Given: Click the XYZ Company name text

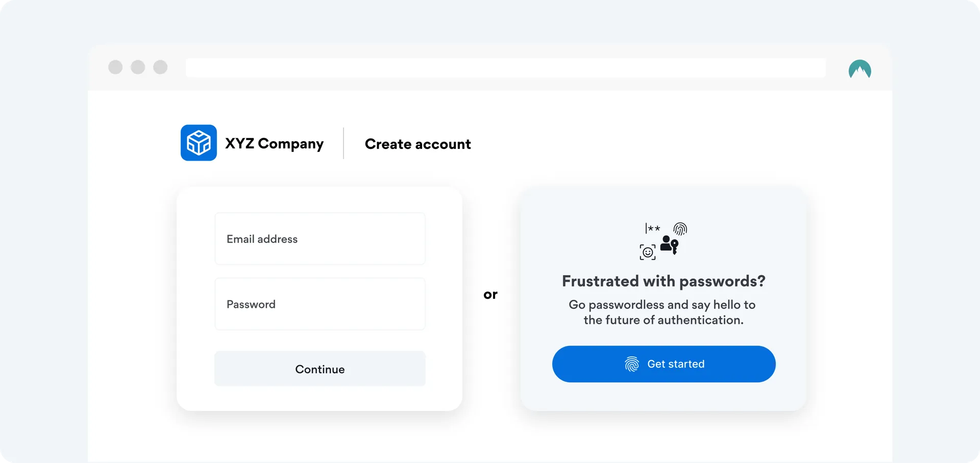Looking at the screenshot, I should click(275, 144).
